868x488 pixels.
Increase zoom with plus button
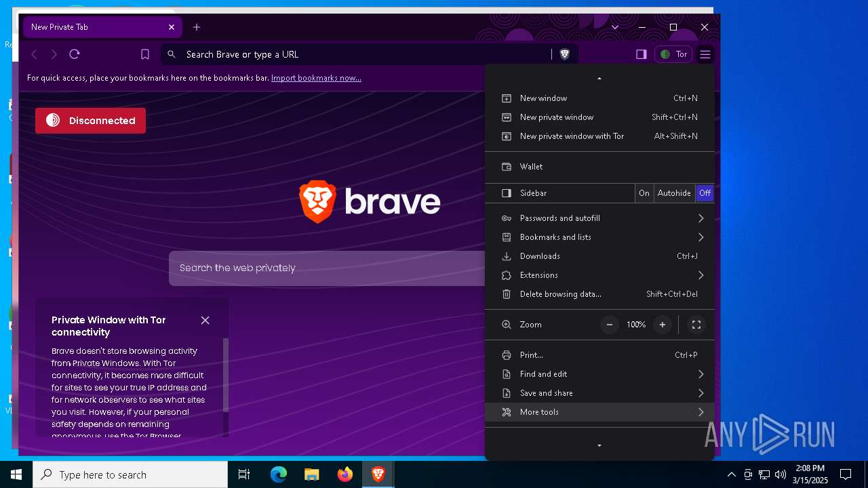pyautogui.click(x=663, y=325)
